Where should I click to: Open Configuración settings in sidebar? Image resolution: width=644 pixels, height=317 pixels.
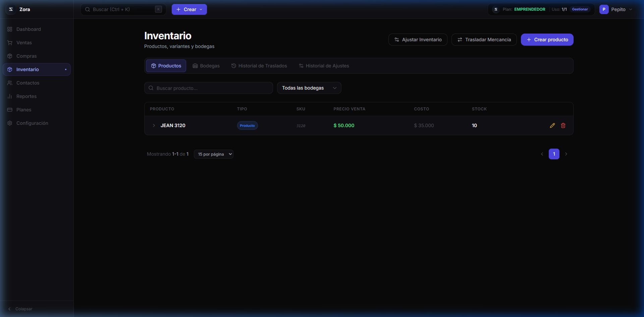pyautogui.click(x=32, y=123)
